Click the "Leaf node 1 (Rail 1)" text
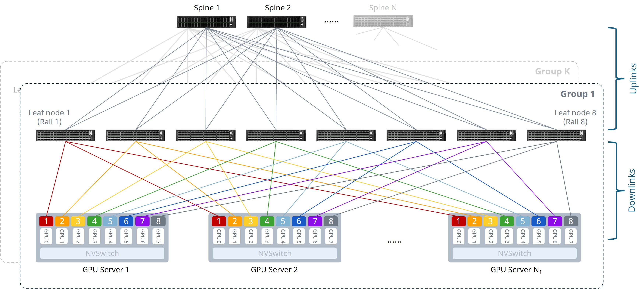The height and width of the screenshot is (289, 644). click(x=49, y=117)
